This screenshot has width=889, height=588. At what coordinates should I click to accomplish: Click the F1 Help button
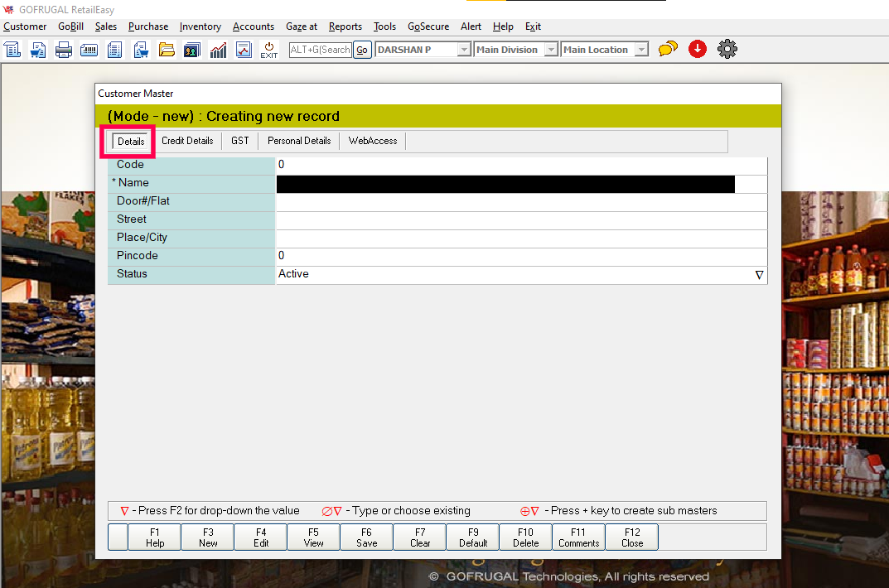tap(155, 537)
